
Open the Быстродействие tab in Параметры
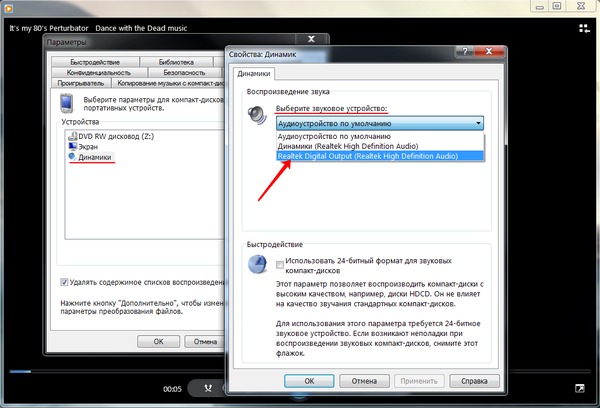pyautogui.click(x=95, y=62)
